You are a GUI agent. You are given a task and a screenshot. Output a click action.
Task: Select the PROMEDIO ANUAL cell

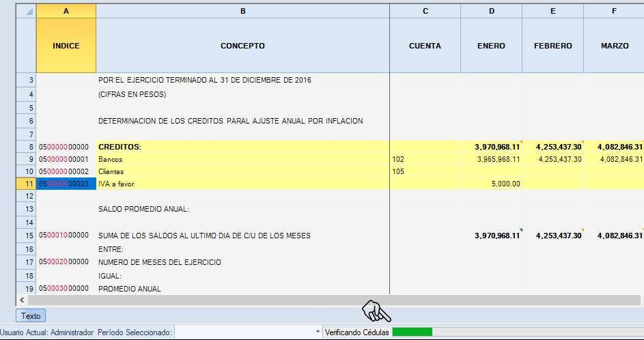pos(242,289)
